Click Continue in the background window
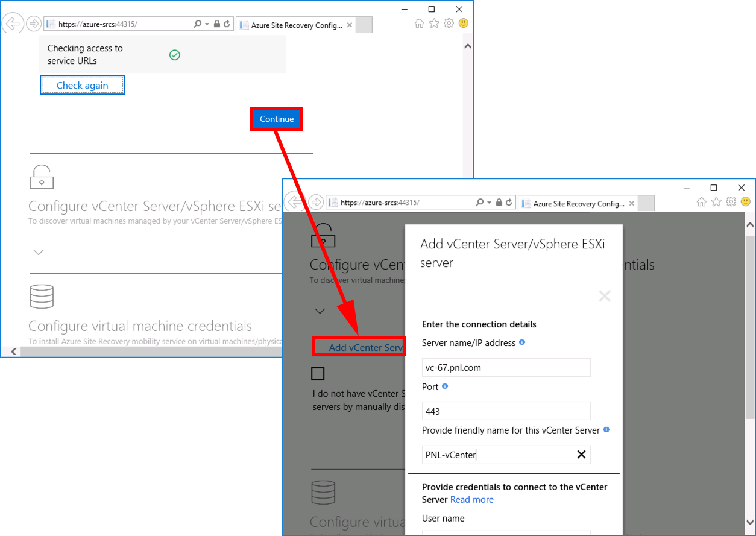 click(277, 119)
